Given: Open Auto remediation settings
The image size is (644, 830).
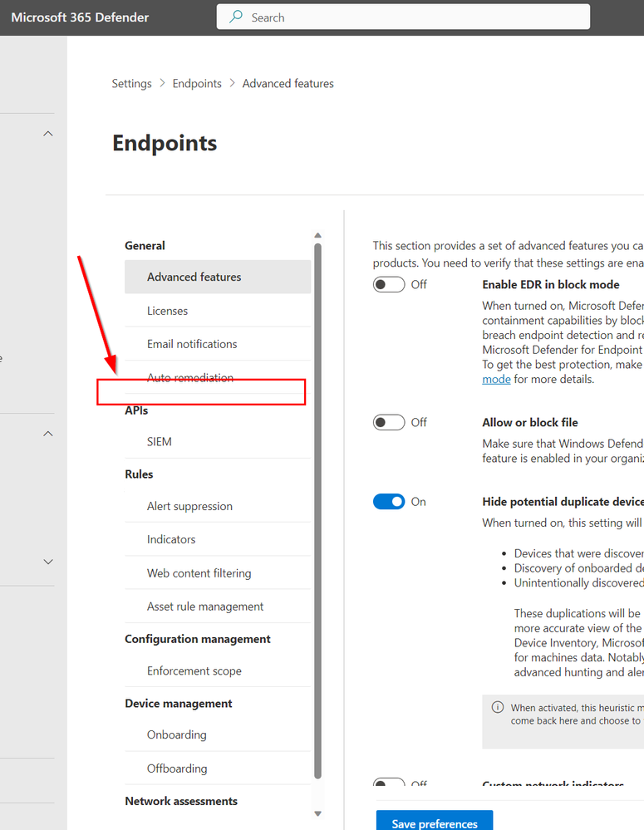Looking at the screenshot, I should 218,377.
